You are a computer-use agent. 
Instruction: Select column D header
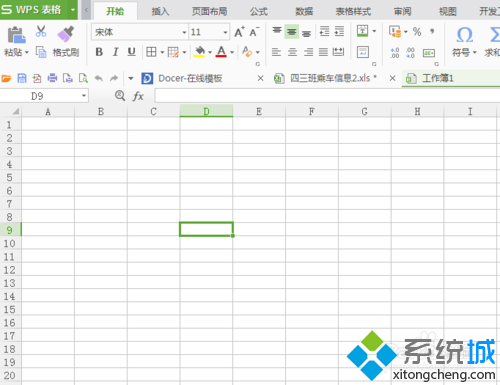[206, 111]
